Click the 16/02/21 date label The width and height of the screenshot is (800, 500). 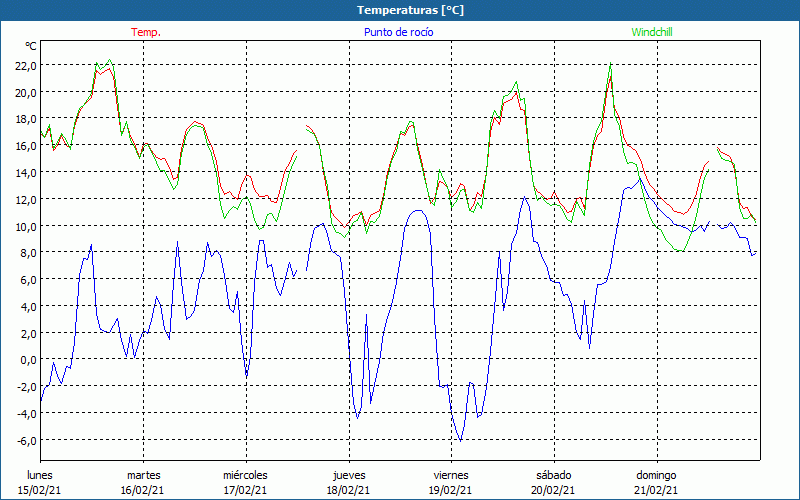(x=142, y=490)
